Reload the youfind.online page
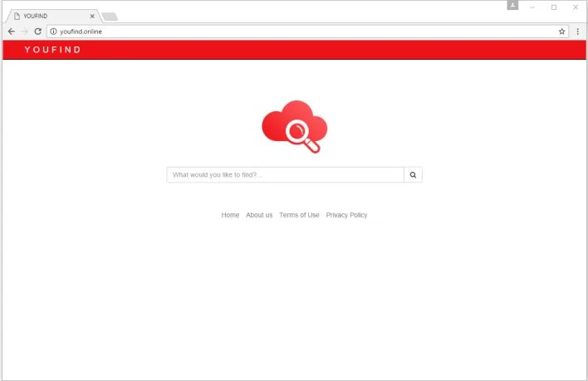 coord(38,32)
